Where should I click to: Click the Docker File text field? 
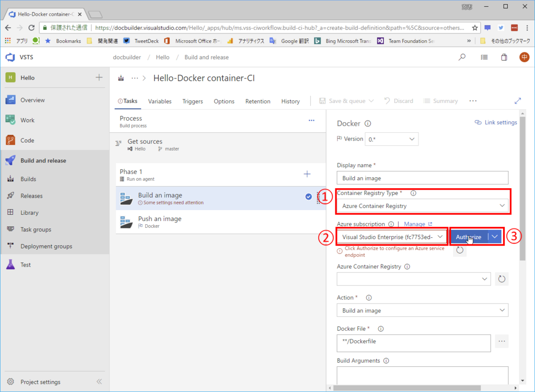coord(414,343)
